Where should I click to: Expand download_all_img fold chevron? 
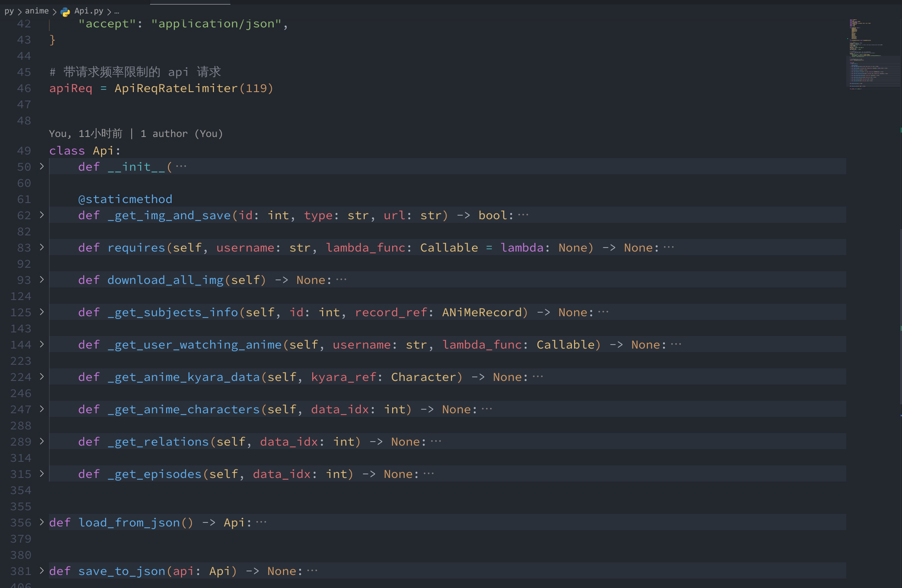42,280
